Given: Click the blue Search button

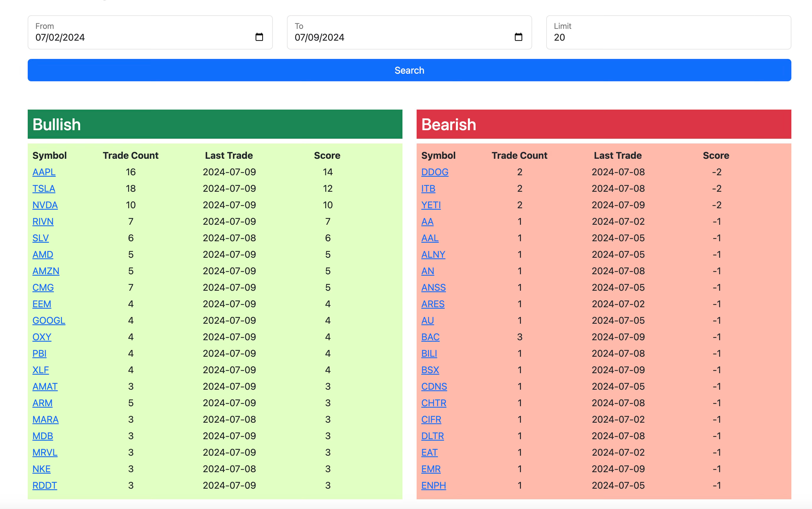Looking at the screenshot, I should point(409,70).
